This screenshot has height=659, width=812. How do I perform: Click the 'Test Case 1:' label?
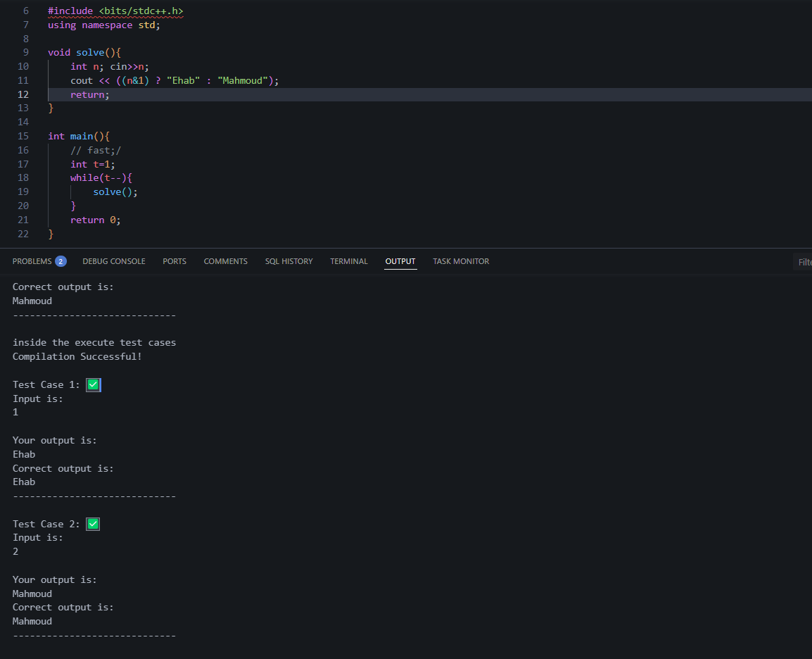[x=46, y=385]
